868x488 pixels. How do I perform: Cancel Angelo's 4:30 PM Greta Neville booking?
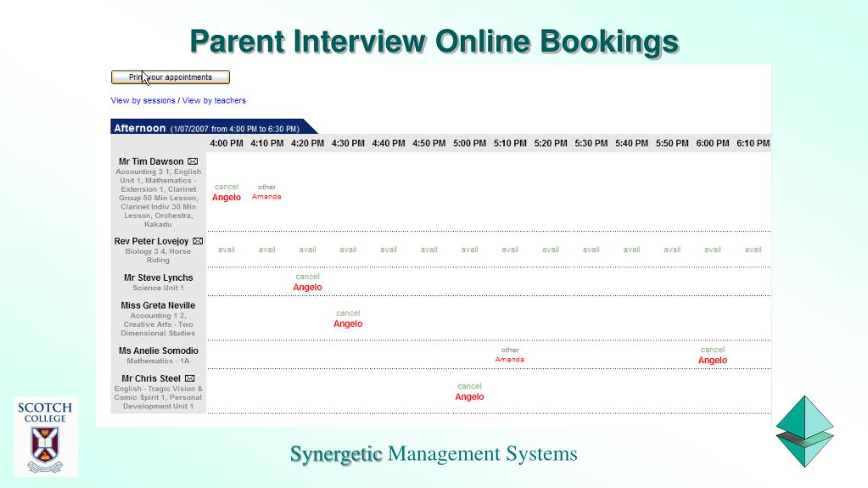pos(348,313)
